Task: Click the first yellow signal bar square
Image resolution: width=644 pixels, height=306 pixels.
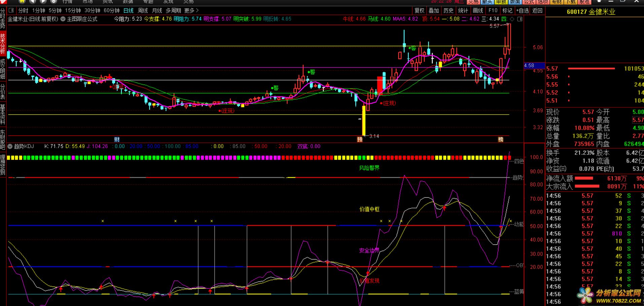Action: tap(9, 158)
